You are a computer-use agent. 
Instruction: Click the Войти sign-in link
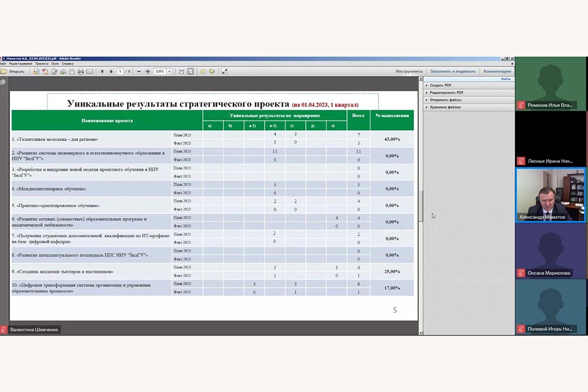[x=505, y=79]
